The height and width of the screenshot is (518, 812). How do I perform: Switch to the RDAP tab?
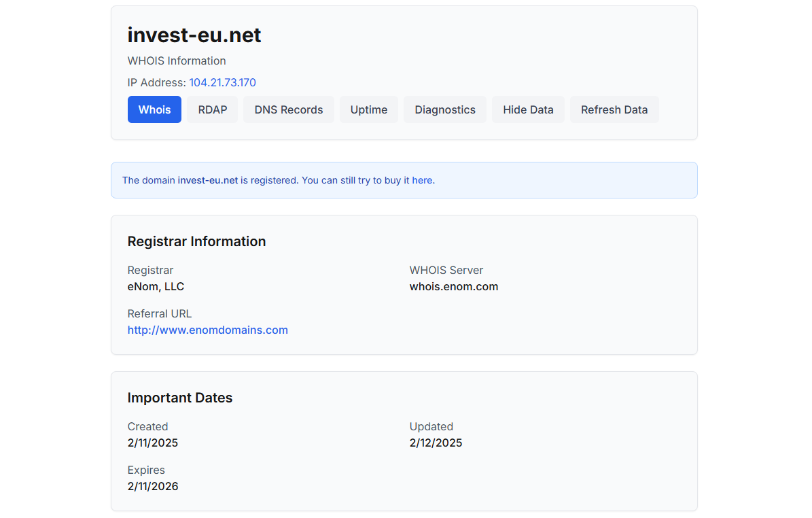coord(212,109)
